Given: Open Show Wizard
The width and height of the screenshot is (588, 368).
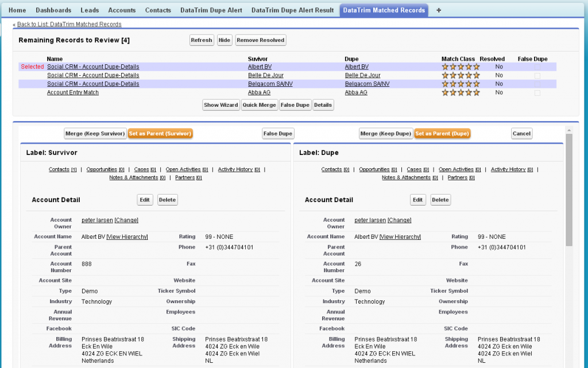Looking at the screenshot, I should click(220, 105).
